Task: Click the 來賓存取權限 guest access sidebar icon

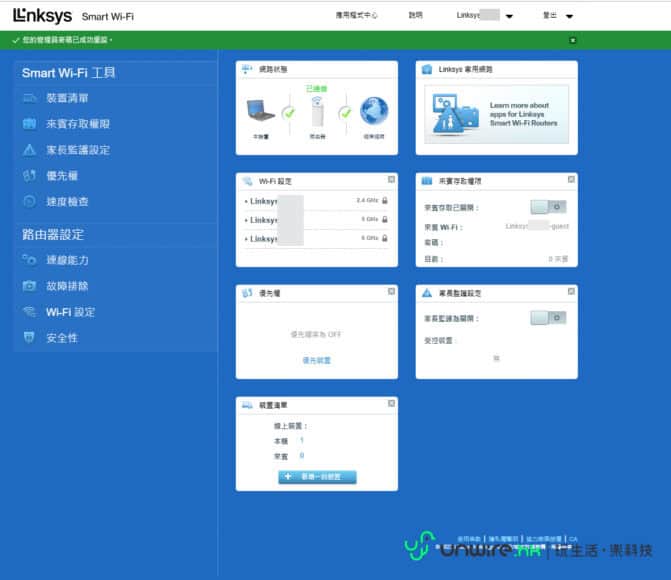Action: (x=29, y=124)
